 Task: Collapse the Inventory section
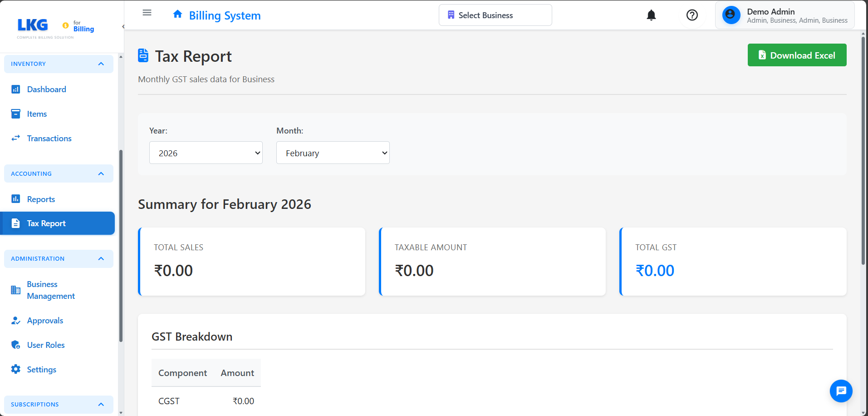pyautogui.click(x=101, y=64)
